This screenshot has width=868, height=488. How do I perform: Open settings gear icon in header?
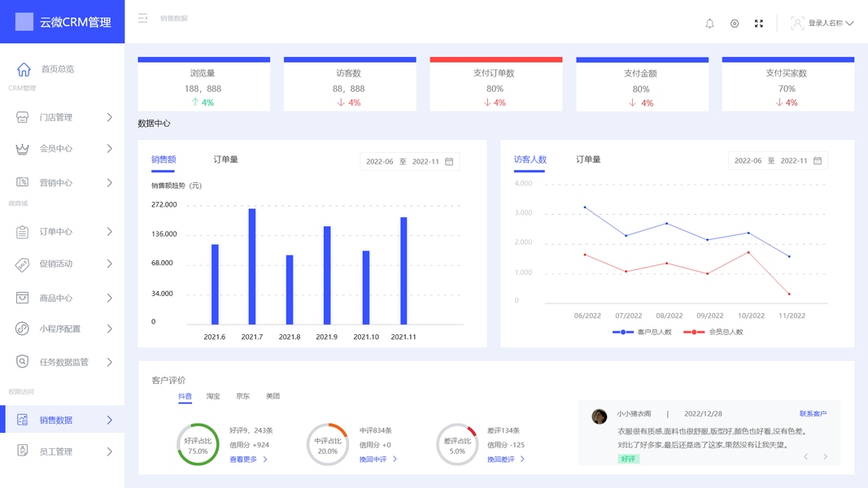point(735,24)
